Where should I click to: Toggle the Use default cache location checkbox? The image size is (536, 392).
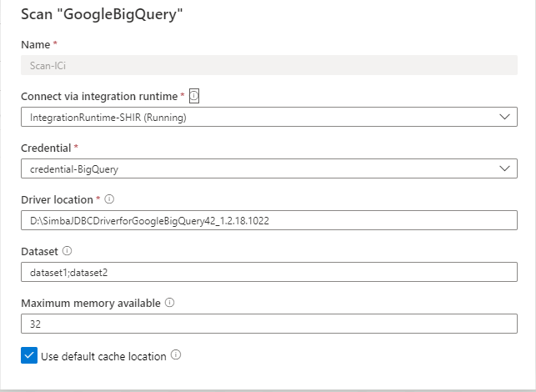(x=29, y=356)
